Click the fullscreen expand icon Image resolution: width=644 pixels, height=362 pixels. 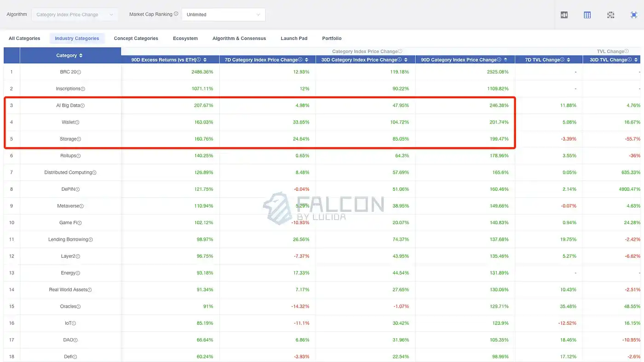[x=634, y=15]
